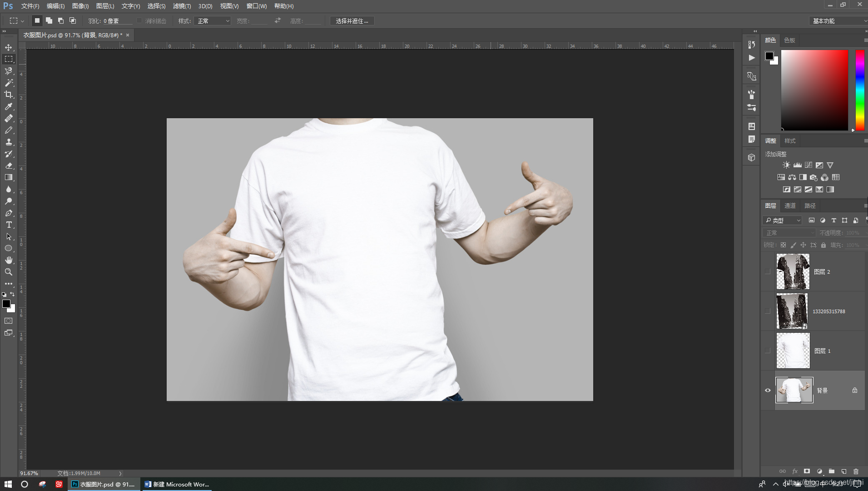868x491 pixels.
Task: Show the 图层 2 layer
Action: click(x=768, y=272)
